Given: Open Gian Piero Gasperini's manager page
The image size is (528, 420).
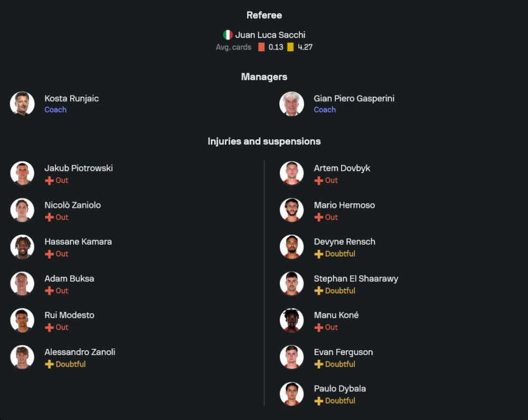Looking at the screenshot, I should tap(354, 99).
